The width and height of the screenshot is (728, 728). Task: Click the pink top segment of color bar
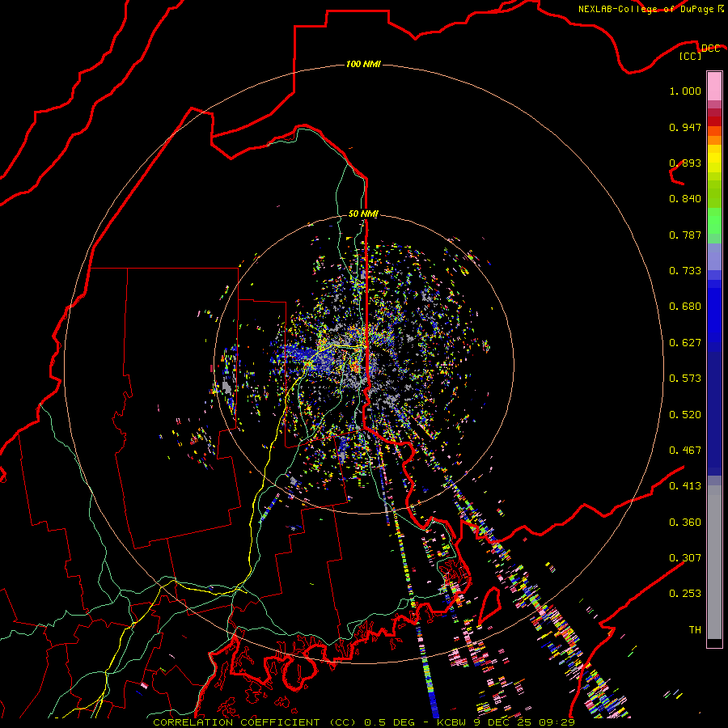[714, 86]
